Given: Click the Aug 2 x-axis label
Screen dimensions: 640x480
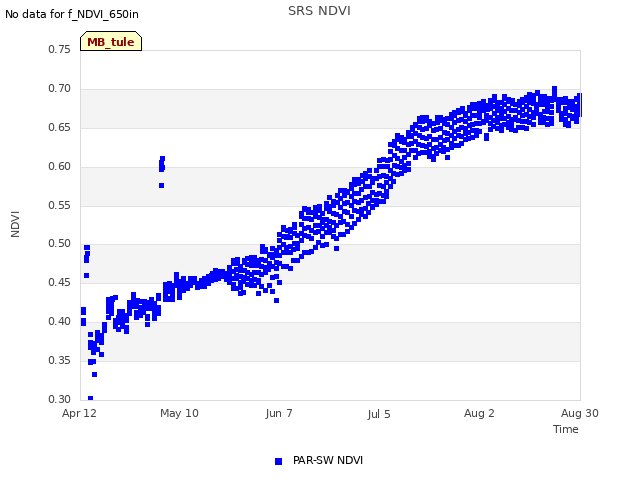Looking at the screenshot, I should pyautogui.click(x=479, y=413).
